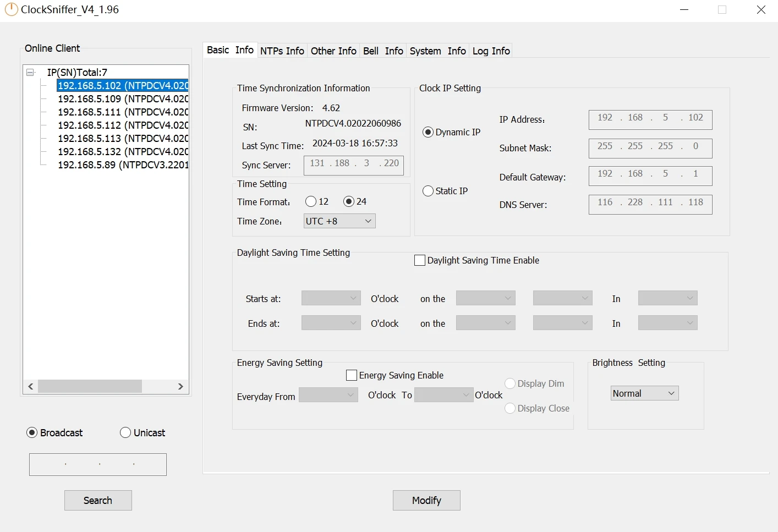Click the unicast IP address input field

[x=98, y=464]
